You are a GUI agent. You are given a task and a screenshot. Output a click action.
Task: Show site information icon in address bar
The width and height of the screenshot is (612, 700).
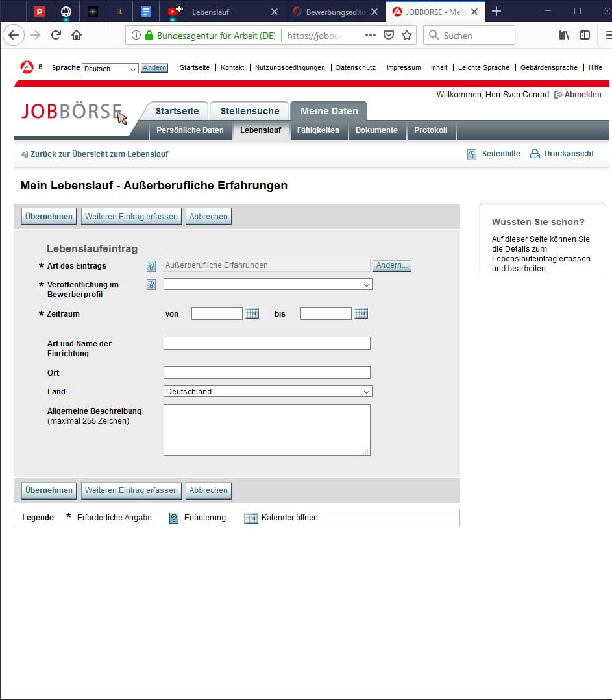point(136,35)
